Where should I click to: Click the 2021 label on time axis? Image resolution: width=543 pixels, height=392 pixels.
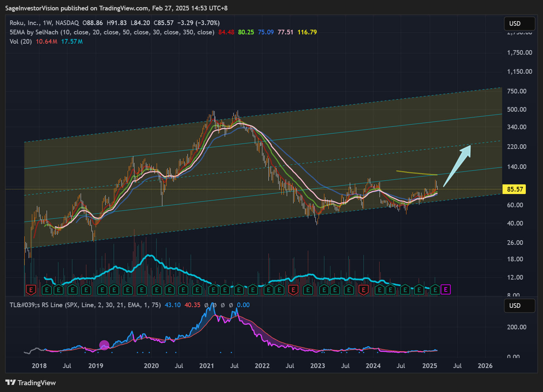[x=207, y=366]
